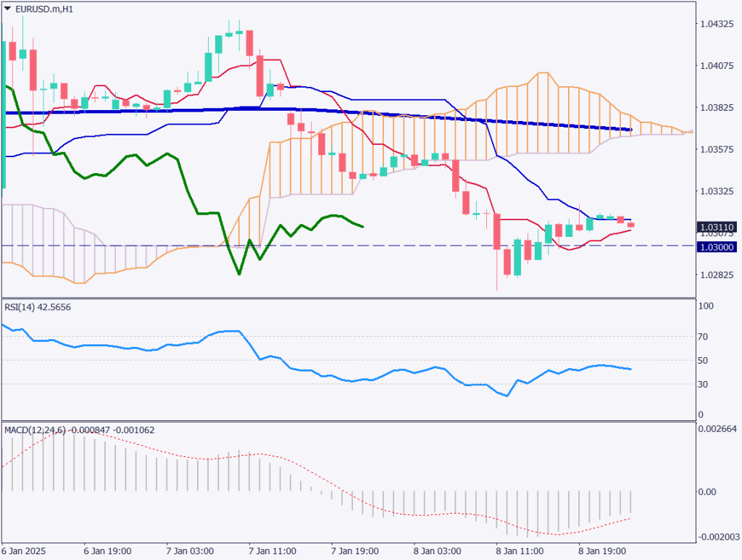This screenshot has height=560, width=742.
Task: Click the 0.002664 label on the MACD scale
Action: click(717, 429)
